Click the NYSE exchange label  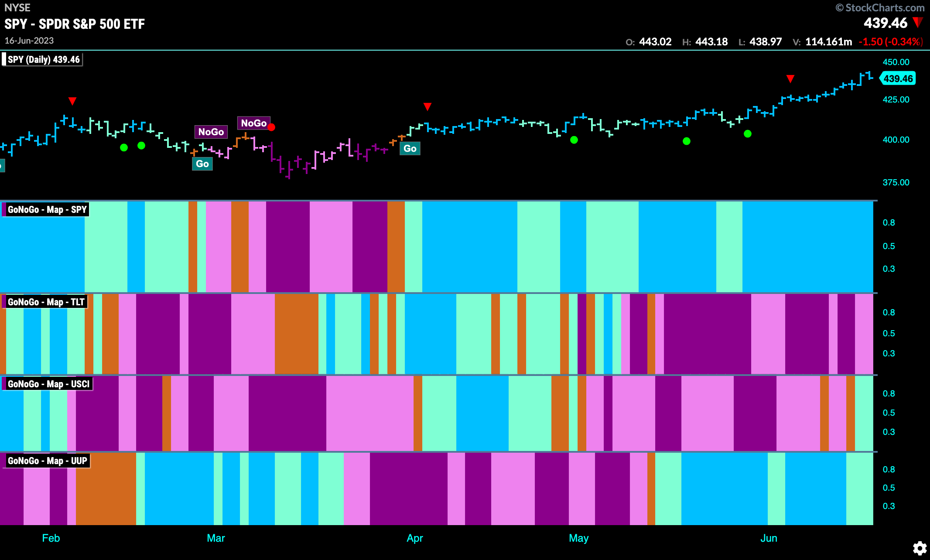tap(17, 8)
